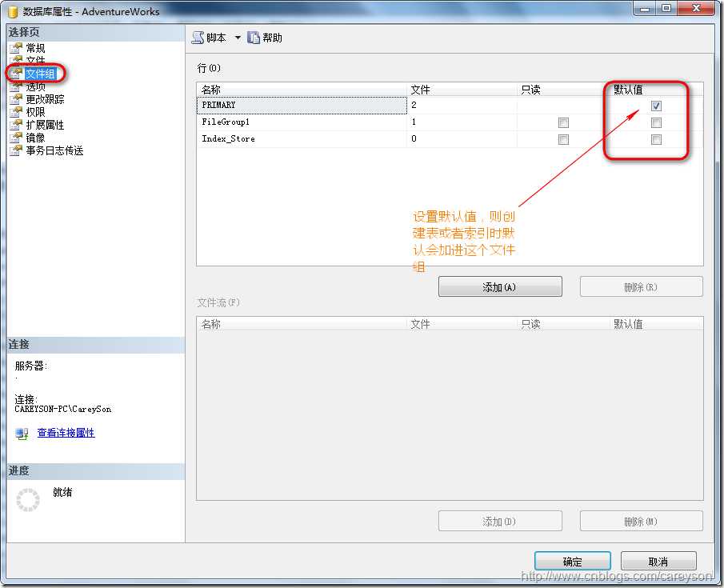
Task: Open 扩展属性 page
Action: [x=46, y=125]
